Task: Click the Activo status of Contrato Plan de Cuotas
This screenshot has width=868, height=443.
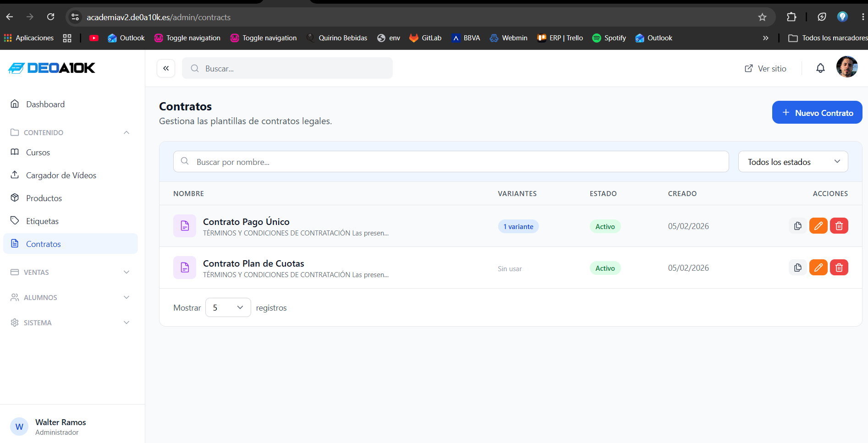Action: tap(605, 268)
